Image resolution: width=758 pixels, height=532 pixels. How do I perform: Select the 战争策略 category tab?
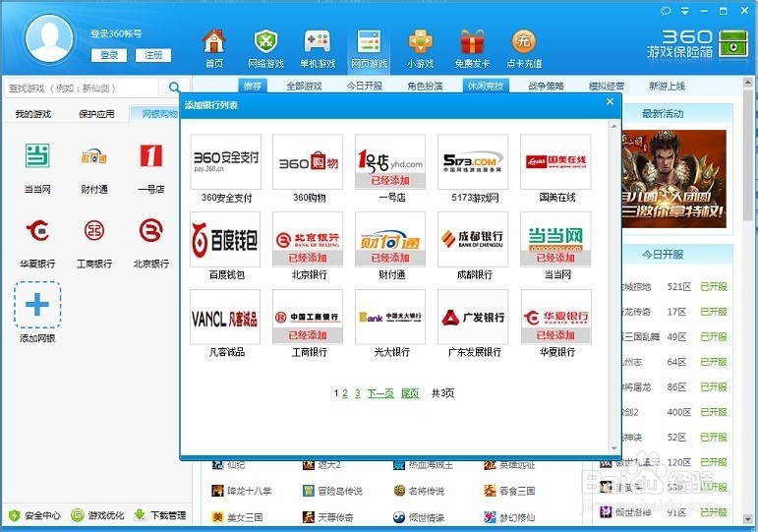coord(546,87)
